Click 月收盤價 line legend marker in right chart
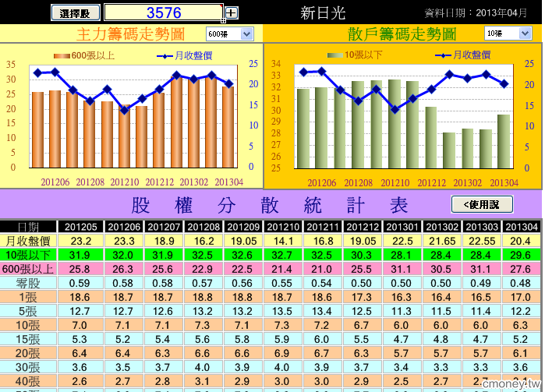The width and height of the screenshot is (545, 392). [x=443, y=55]
